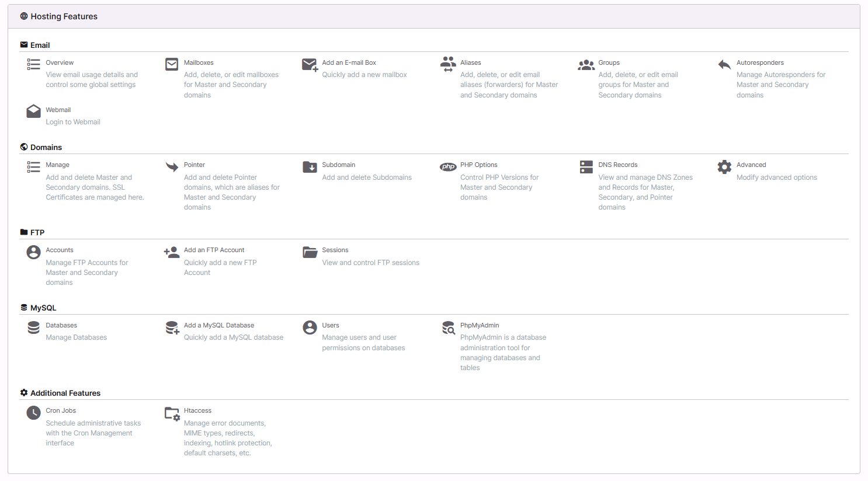Image resolution: width=868 pixels, height=481 pixels.
Task: Click the Advanced gear icon under Domains
Action: tap(724, 166)
